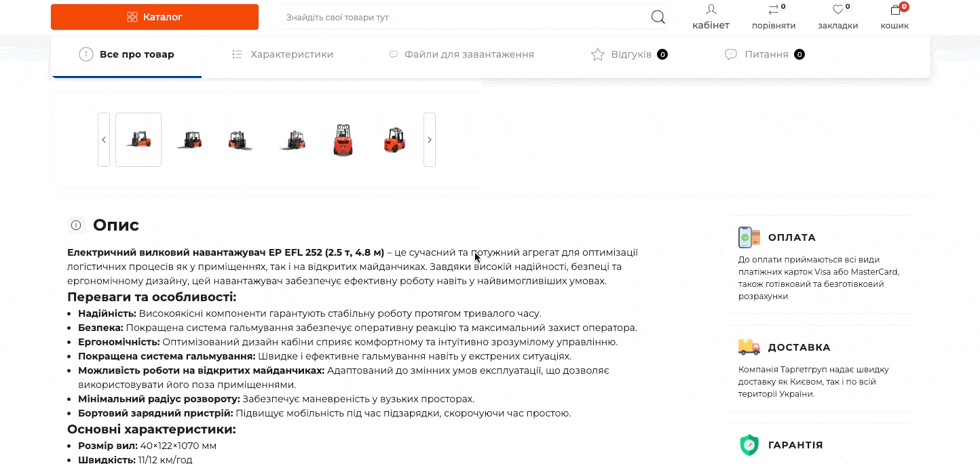Click the star icon beside Відгуків

click(598, 54)
